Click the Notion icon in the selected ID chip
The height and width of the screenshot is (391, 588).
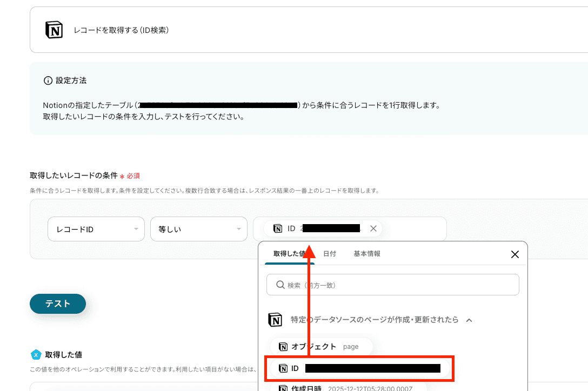point(278,228)
